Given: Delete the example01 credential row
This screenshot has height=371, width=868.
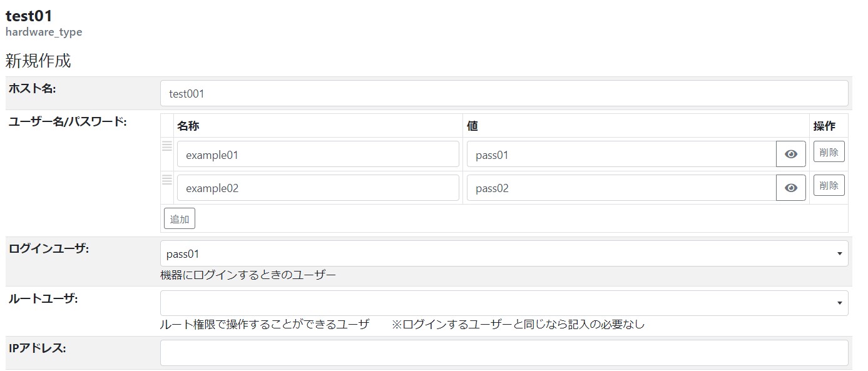Looking at the screenshot, I should tap(829, 151).
